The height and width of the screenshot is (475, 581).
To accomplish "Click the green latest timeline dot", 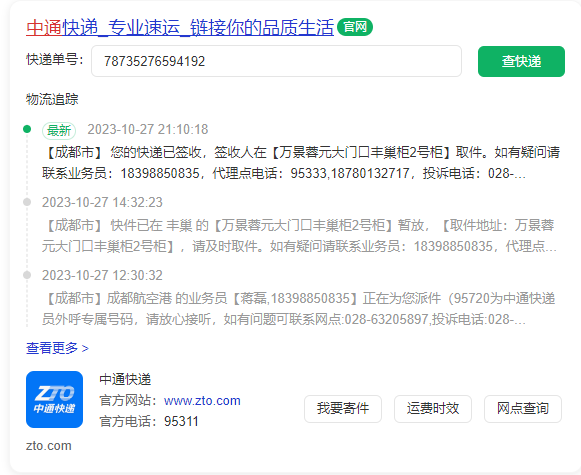I will click(27, 129).
